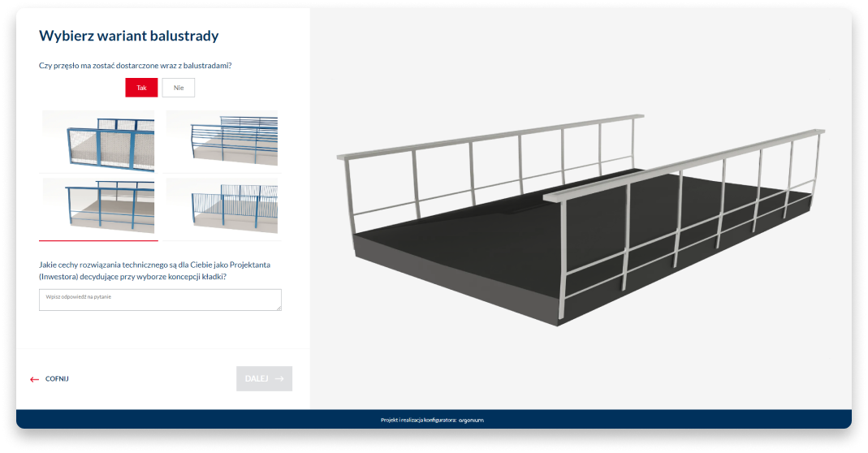This screenshot has height=453, width=868.
Task: Select the simple handrail balustrade thumbnail
Action: [98, 206]
